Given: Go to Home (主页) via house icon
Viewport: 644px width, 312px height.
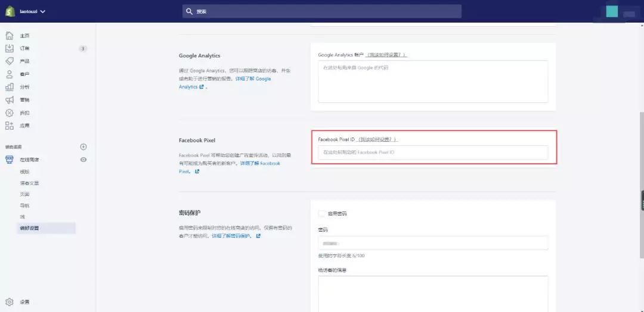Looking at the screenshot, I should click(10, 36).
